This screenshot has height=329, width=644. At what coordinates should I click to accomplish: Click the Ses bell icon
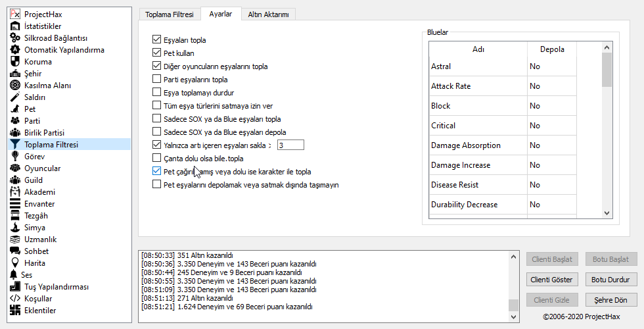point(15,274)
